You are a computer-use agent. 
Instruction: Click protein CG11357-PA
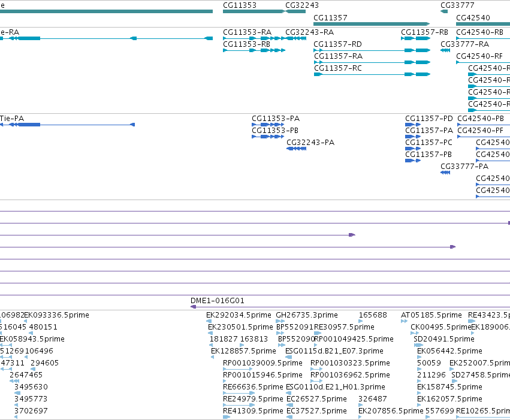coord(429,131)
